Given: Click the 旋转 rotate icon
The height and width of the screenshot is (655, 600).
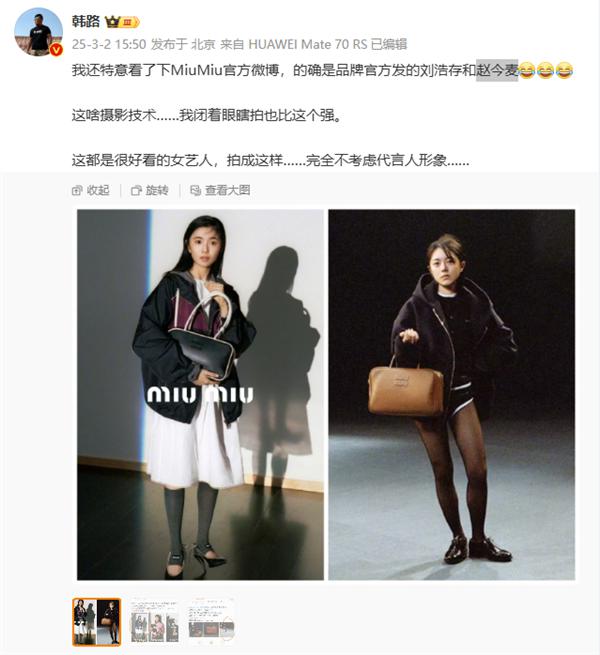Looking at the screenshot, I should click(136, 190).
